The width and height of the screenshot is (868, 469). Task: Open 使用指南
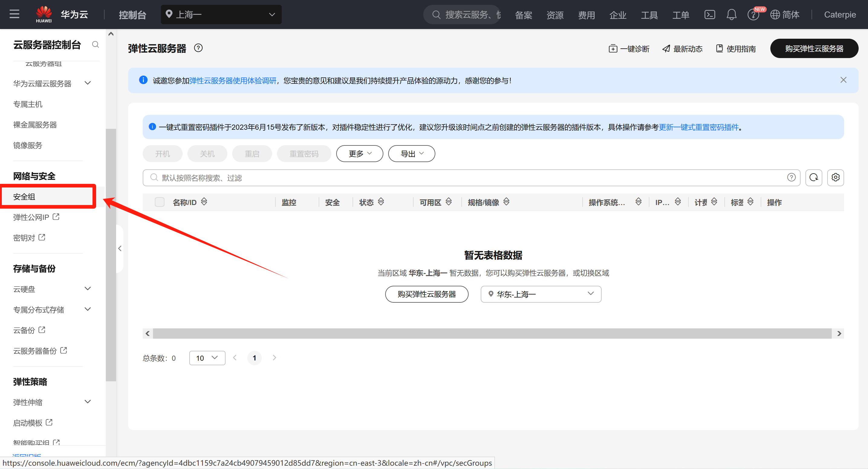[736, 48]
